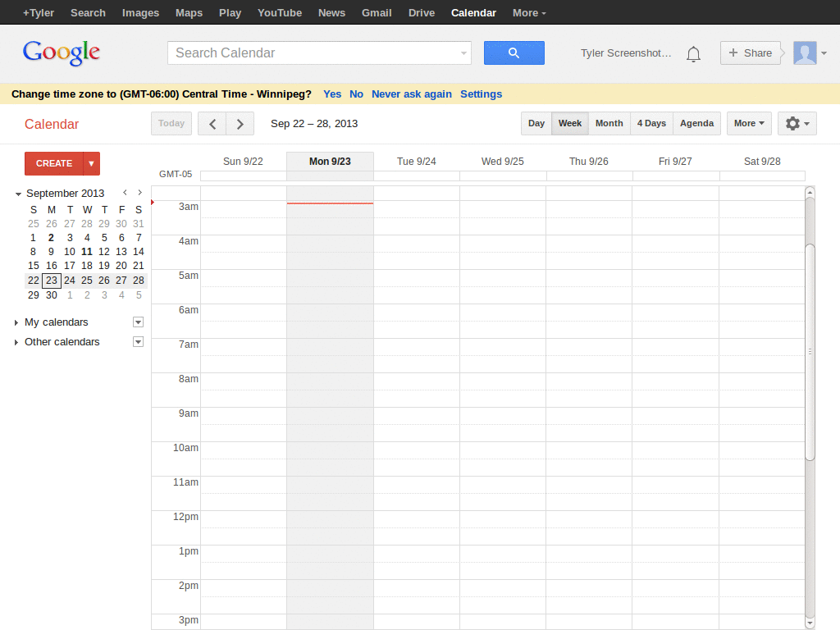
Task: Click the all-day row under Thu 9/26
Action: tap(589, 176)
